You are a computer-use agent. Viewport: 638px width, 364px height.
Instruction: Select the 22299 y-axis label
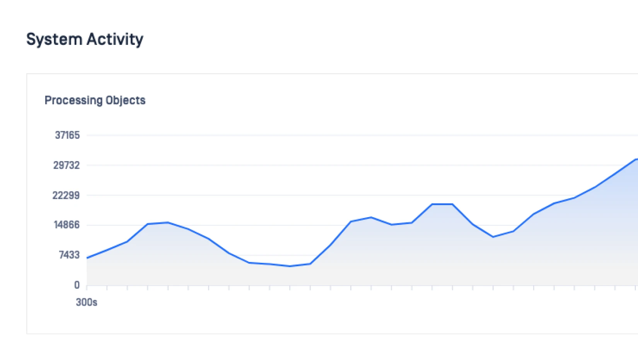tap(66, 196)
